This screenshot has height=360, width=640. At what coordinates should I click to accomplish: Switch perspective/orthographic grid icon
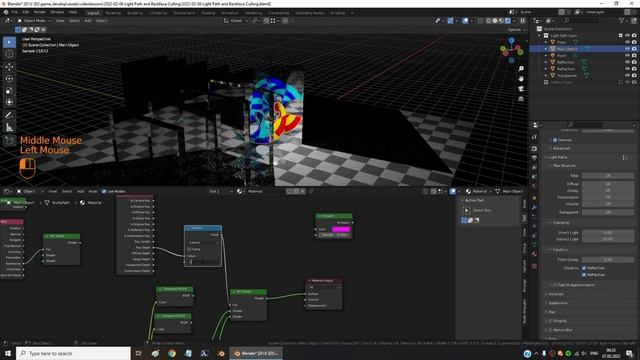521,99
